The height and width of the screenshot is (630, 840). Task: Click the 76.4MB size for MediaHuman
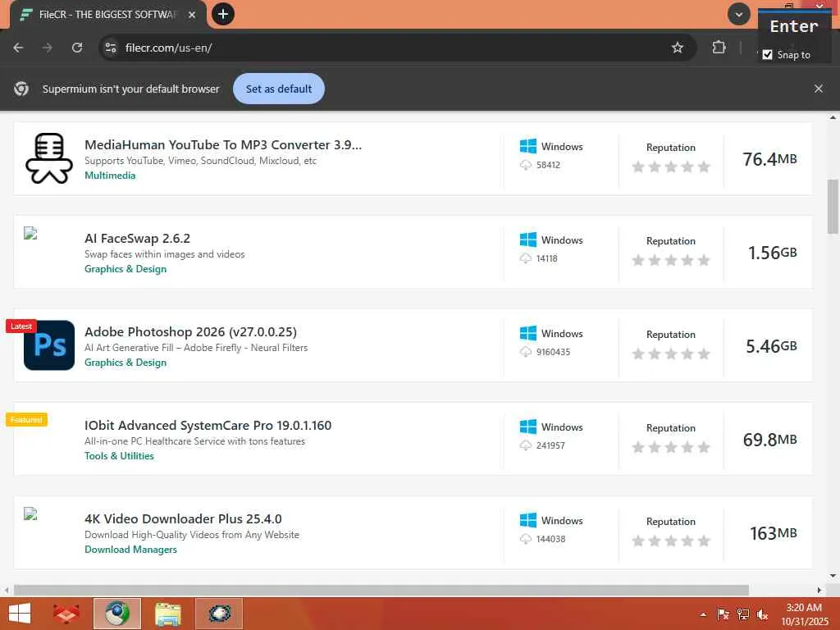769,159
